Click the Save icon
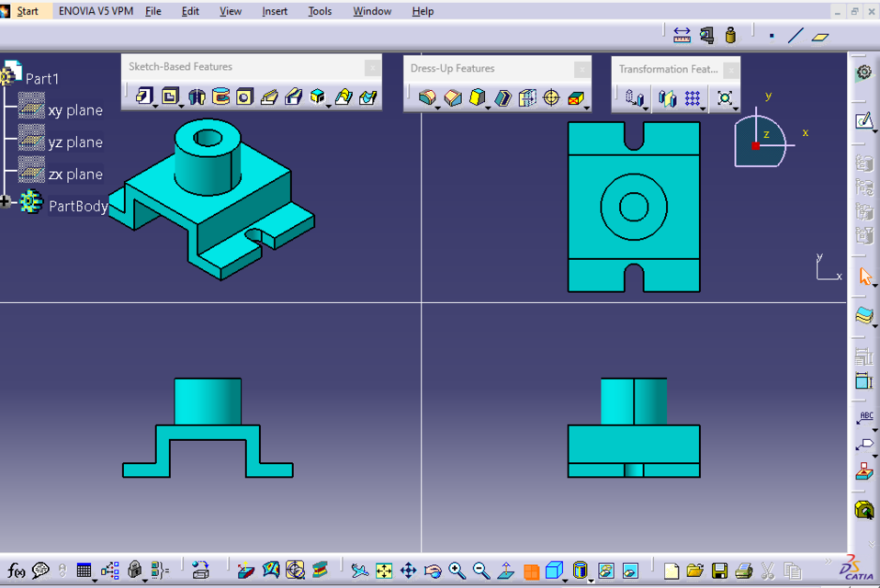Viewport: 880px width, 588px height. [719, 571]
